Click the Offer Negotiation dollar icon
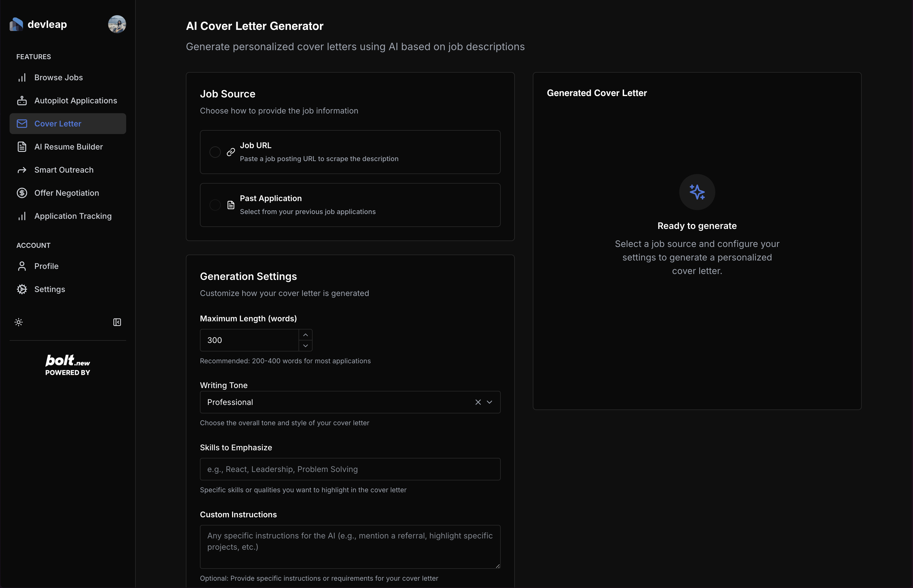This screenshot has height=588, width=913. 22,193
